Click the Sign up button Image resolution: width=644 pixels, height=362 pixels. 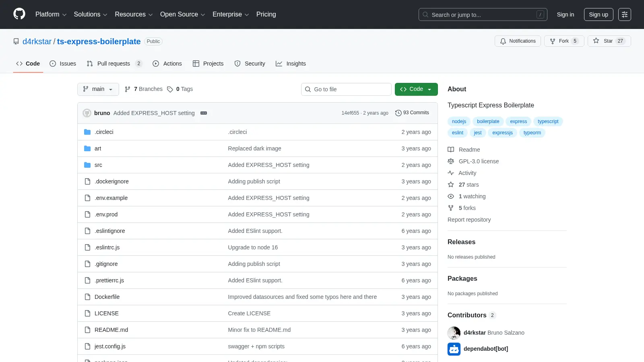[599, 14]
